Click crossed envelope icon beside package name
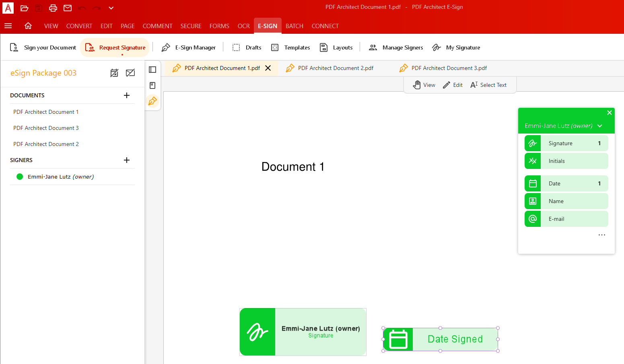This screenshot has height=364, width=624. [130, 73]
